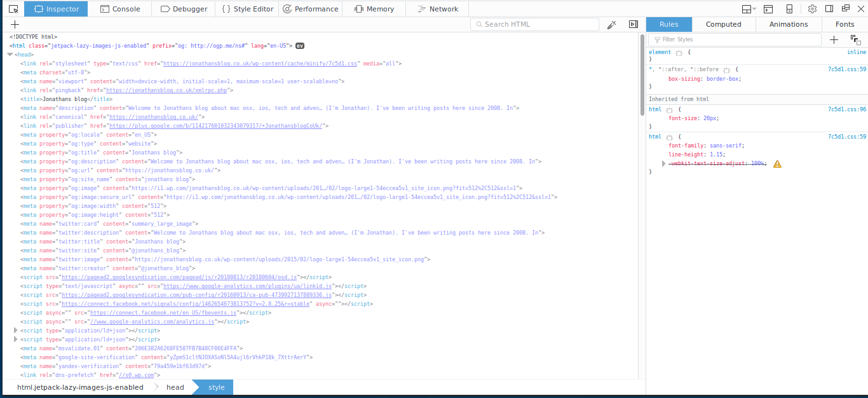
Task: Open the Computed styles tab
Action: [723, 24]
